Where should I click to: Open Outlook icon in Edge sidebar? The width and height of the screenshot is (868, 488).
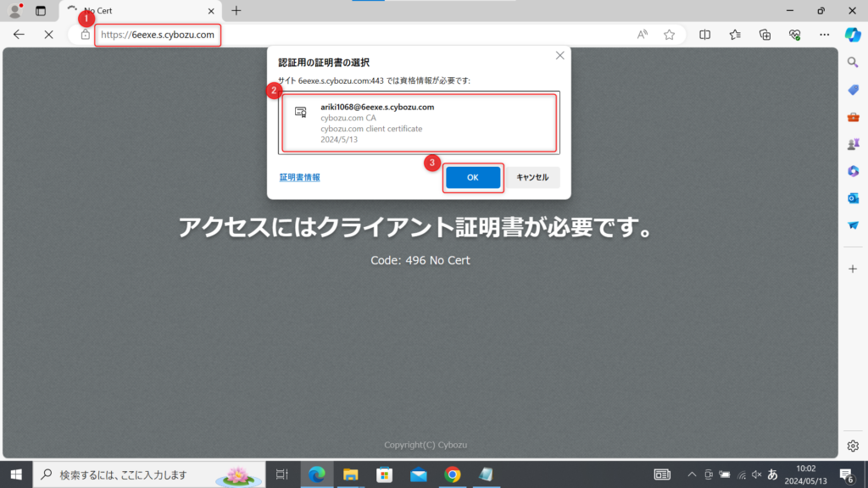click(x=853, y=198)
